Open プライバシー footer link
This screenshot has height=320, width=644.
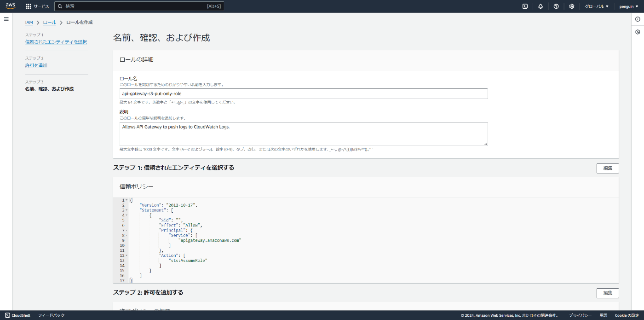click(x=580, y=315)
